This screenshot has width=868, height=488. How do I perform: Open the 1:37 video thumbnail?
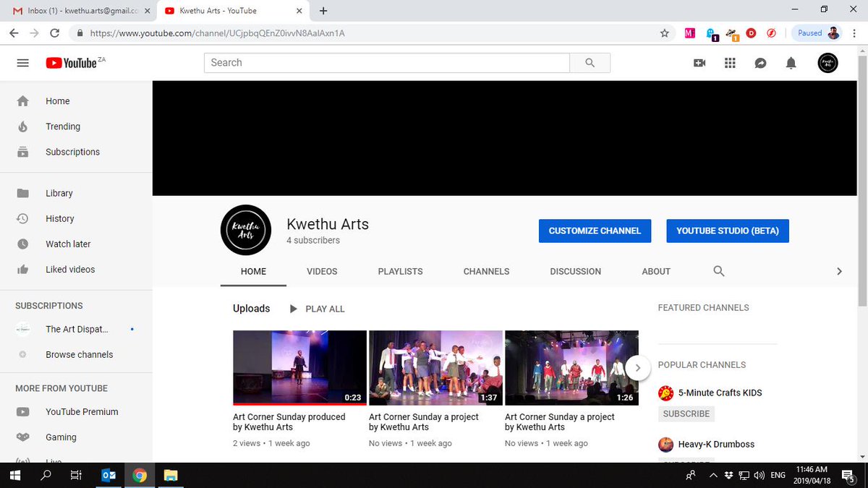[x=435, y=367]
